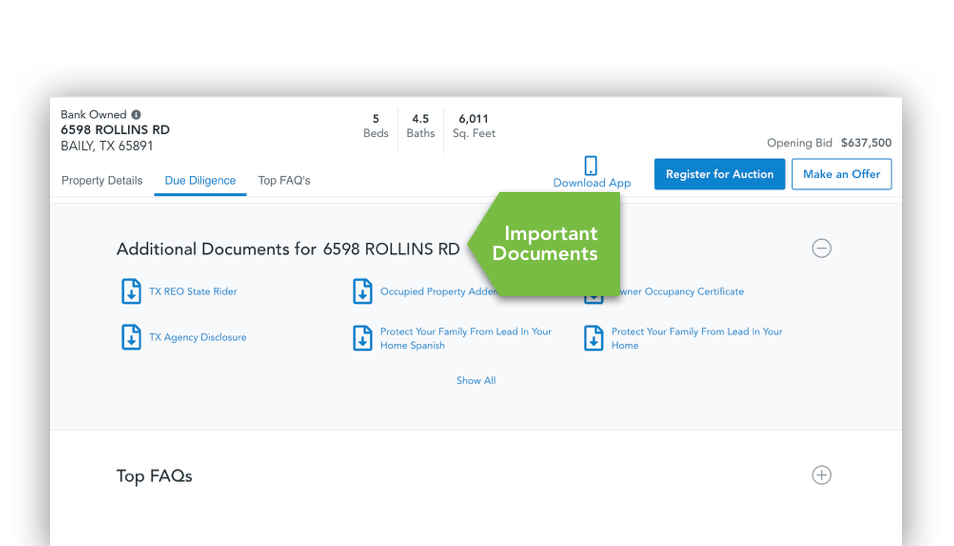This screenshot has height=546, width=954.
Task: Click download icon for Protect Your Family From Lead In Your Home
Action: (594, 339)
